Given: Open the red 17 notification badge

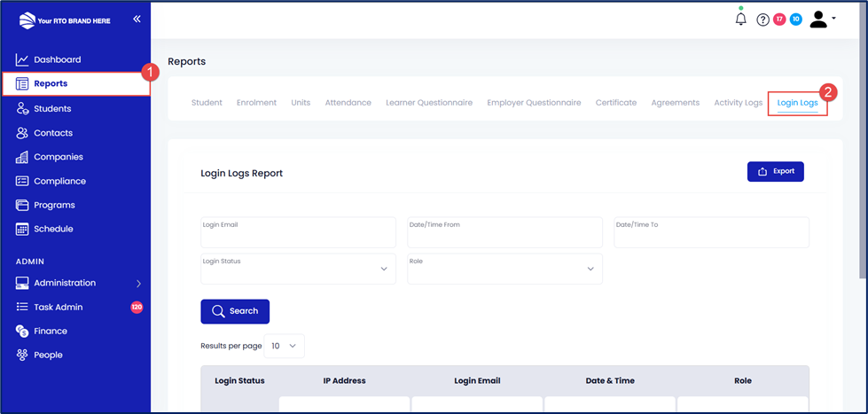Looking at the screenshot, I should (x=779, y=20).
